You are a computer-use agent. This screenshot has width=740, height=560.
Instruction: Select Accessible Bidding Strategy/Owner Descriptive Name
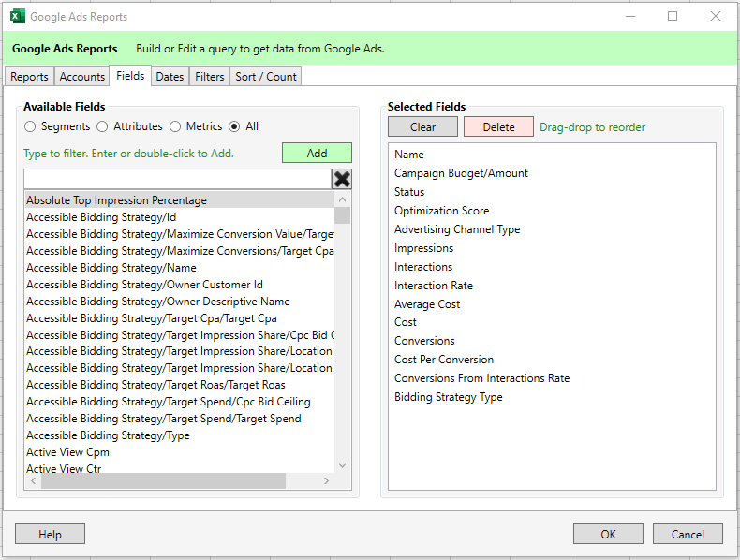click(x=179, y=301)
